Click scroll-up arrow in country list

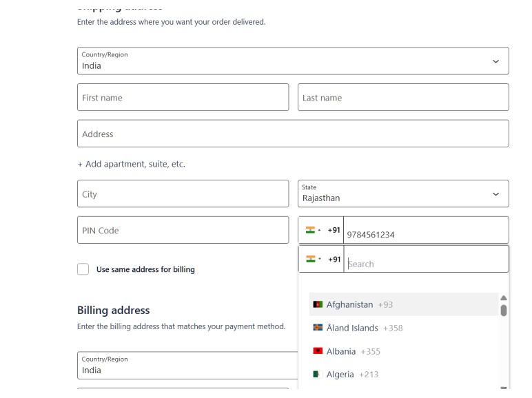click(503, 297)
